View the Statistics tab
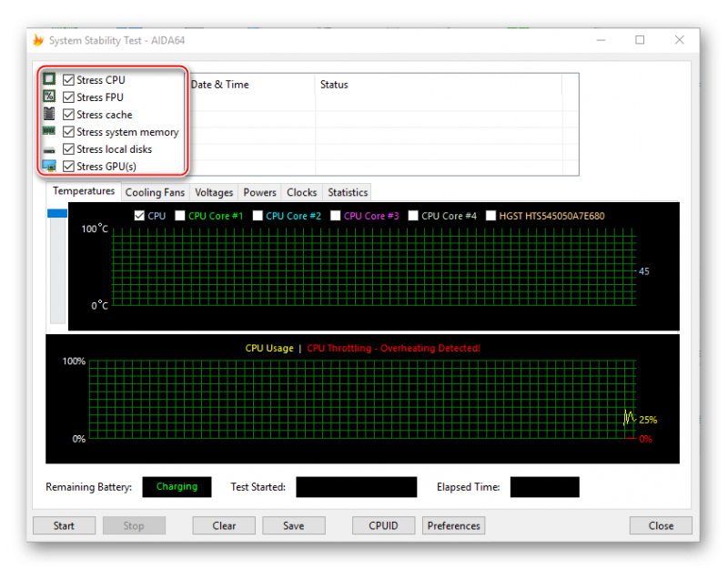Viewport: 728px width, 570px height. [348, 192]
